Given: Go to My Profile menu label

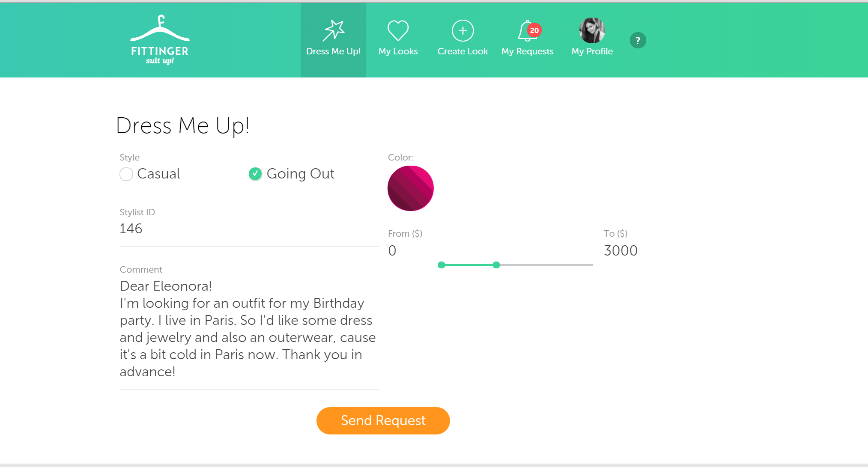Looking at the screenshot, I should [592, 51].
